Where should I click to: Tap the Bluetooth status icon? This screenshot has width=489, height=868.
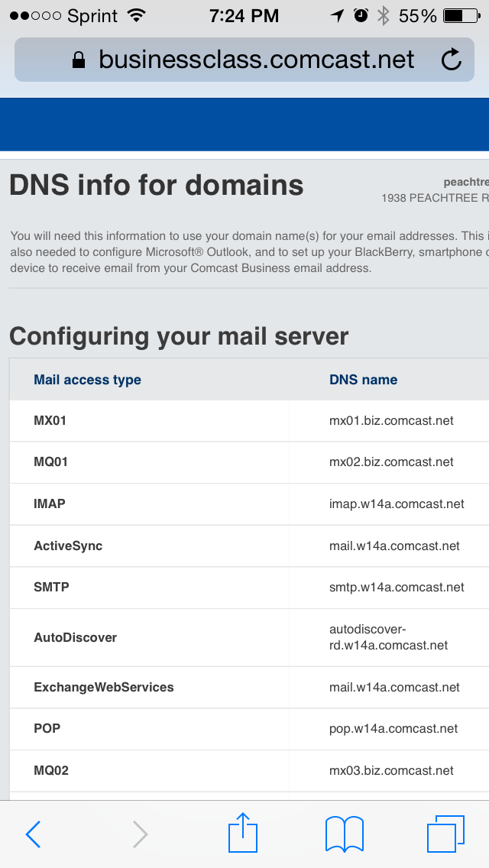tap(384, 15)
